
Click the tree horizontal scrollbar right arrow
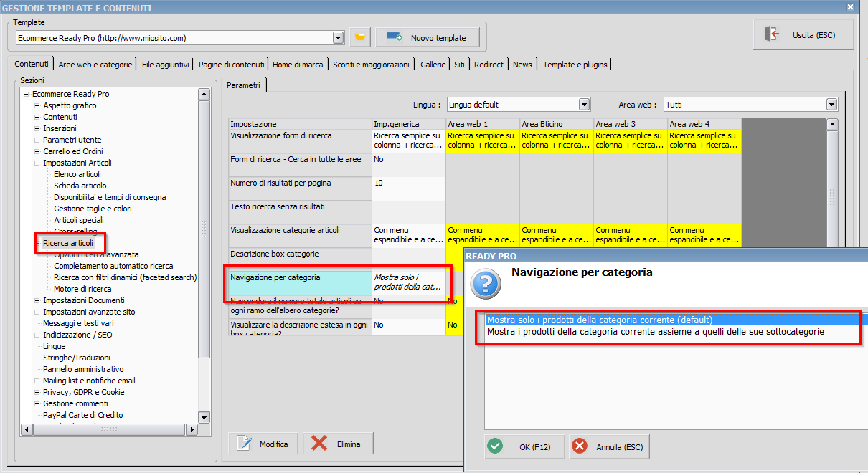(191, 429)
